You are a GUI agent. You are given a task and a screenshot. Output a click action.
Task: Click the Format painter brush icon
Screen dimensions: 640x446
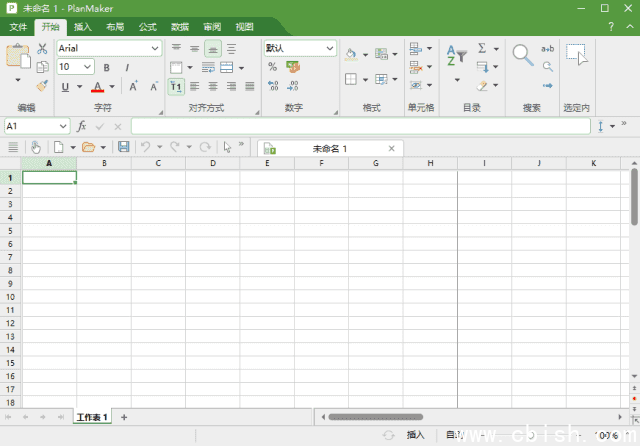click(x=42, y=85)
